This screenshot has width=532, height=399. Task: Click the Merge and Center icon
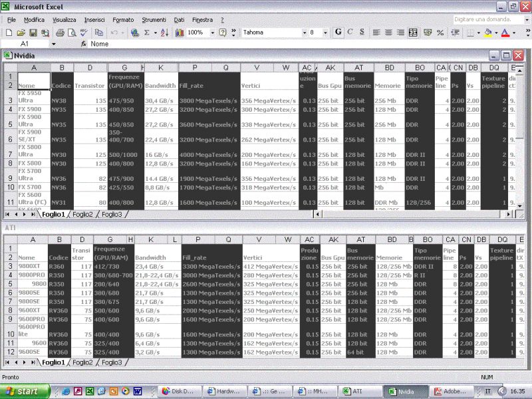[413, 32]
